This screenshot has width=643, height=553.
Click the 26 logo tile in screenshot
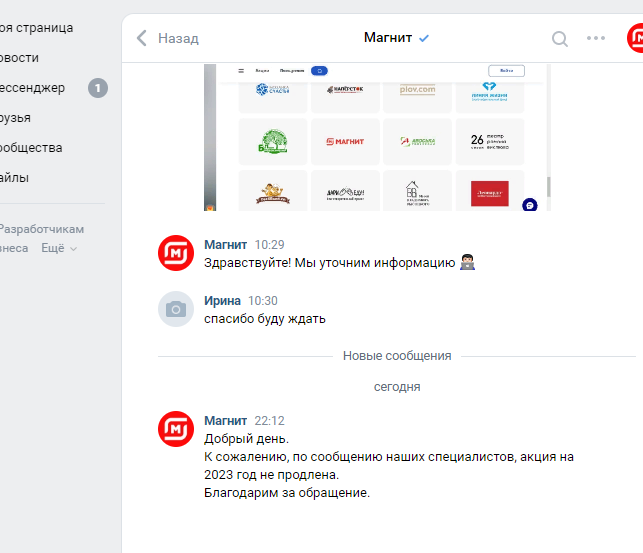coord(490,141)
